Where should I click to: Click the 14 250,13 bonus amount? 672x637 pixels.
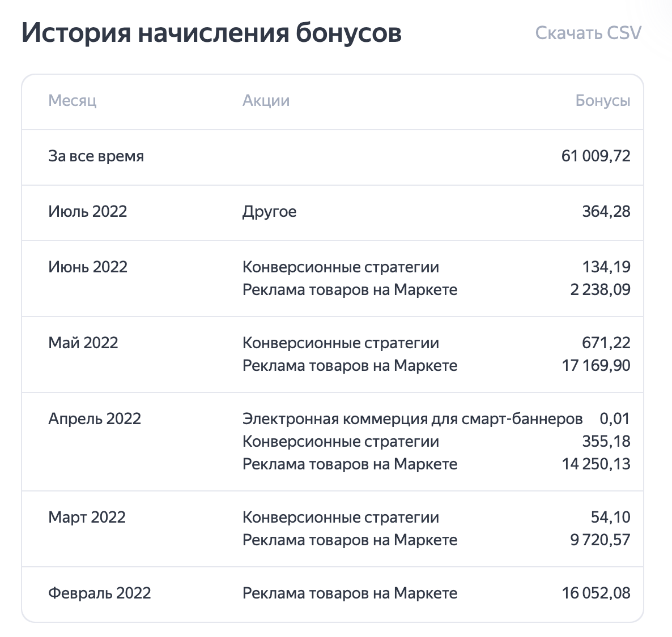coord(596,464)
